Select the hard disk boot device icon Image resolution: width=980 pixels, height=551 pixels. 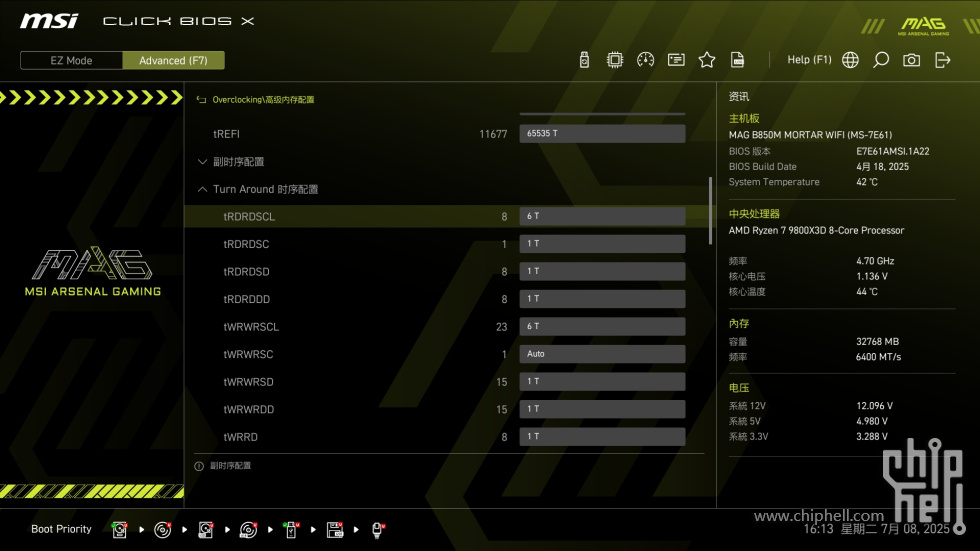tap(119, 530)
